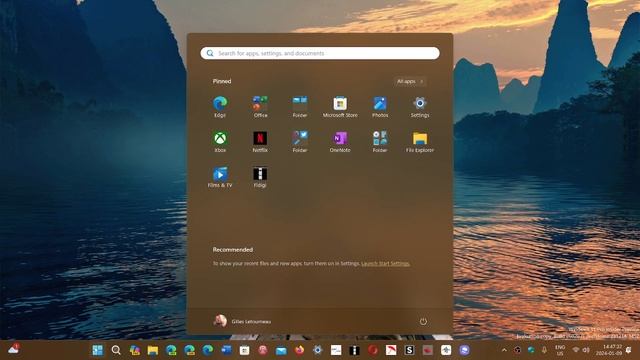Open Edge from pinned apps
The width and height of the screenshot is (640, 360).
tap(220, 107)
